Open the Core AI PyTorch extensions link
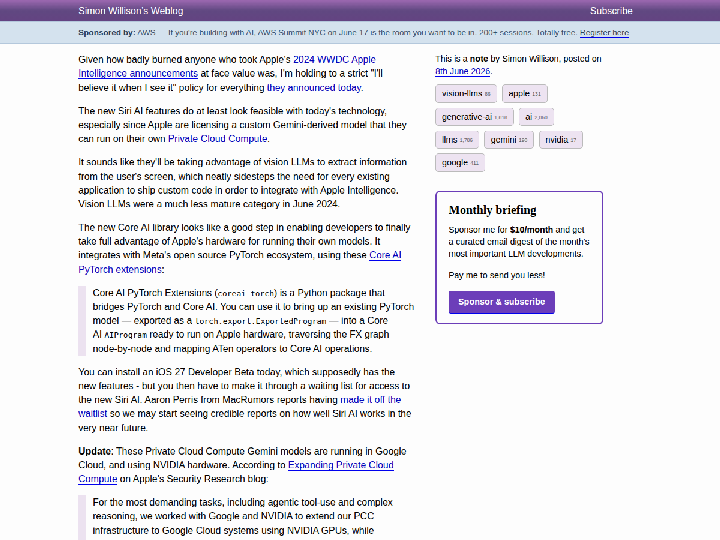The height and width of the screenshot is (540, 720). 240,262
